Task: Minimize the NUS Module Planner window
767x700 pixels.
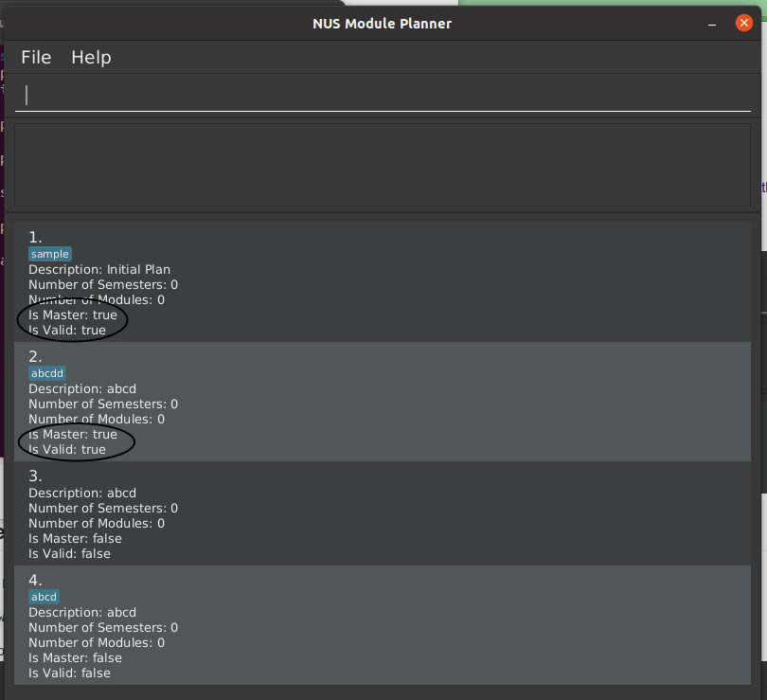Action: coord(712,24)
